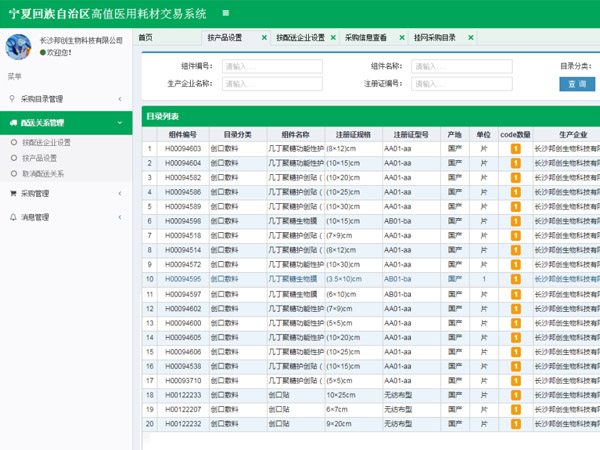Switch to the 首页 tab
The width and height of the screenshot is (600, 450).
click(147, 37)
